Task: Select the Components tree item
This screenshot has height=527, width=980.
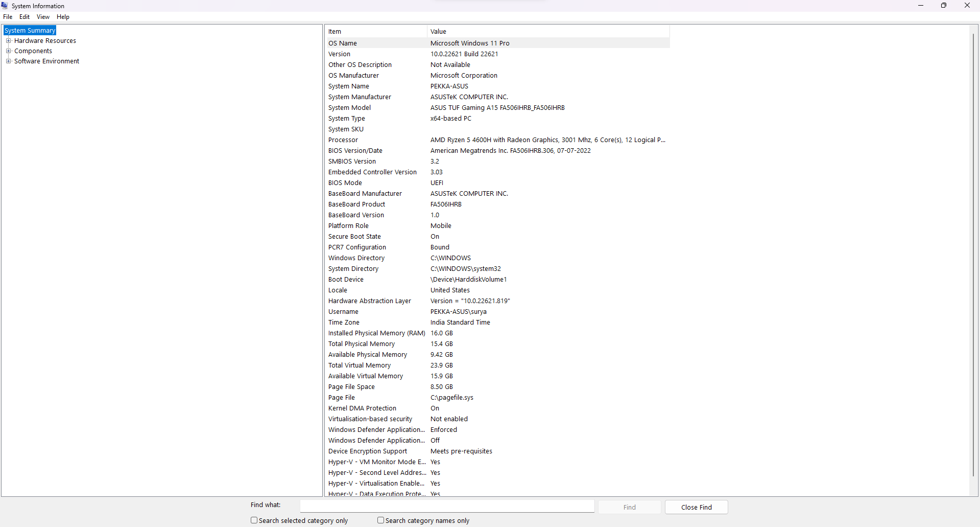Action: [33, 51]
